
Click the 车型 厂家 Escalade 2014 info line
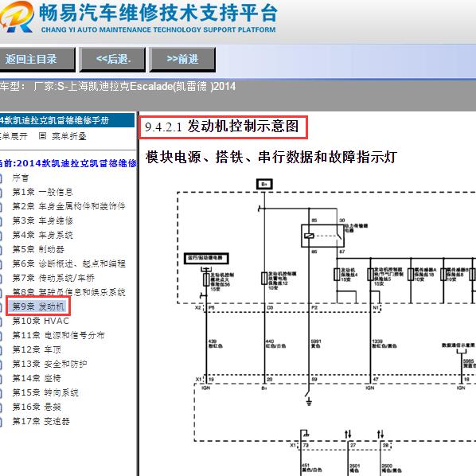pyautogui.click(x=118, y=87)
